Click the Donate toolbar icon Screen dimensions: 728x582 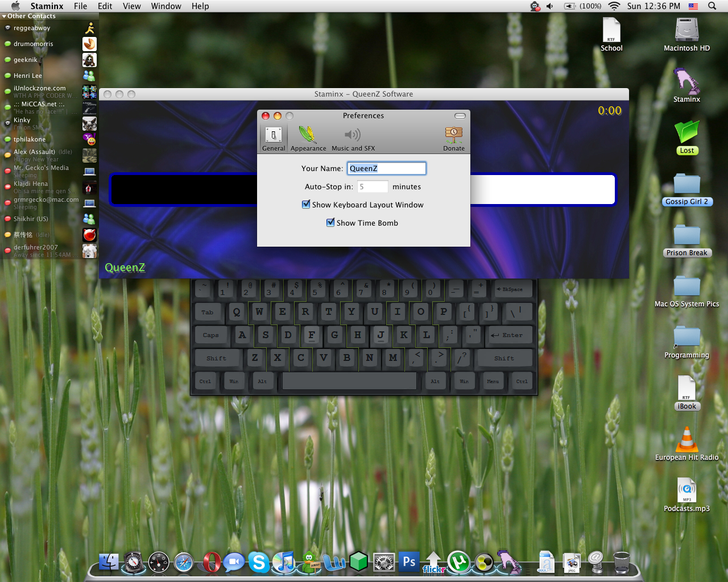point(454,138)
